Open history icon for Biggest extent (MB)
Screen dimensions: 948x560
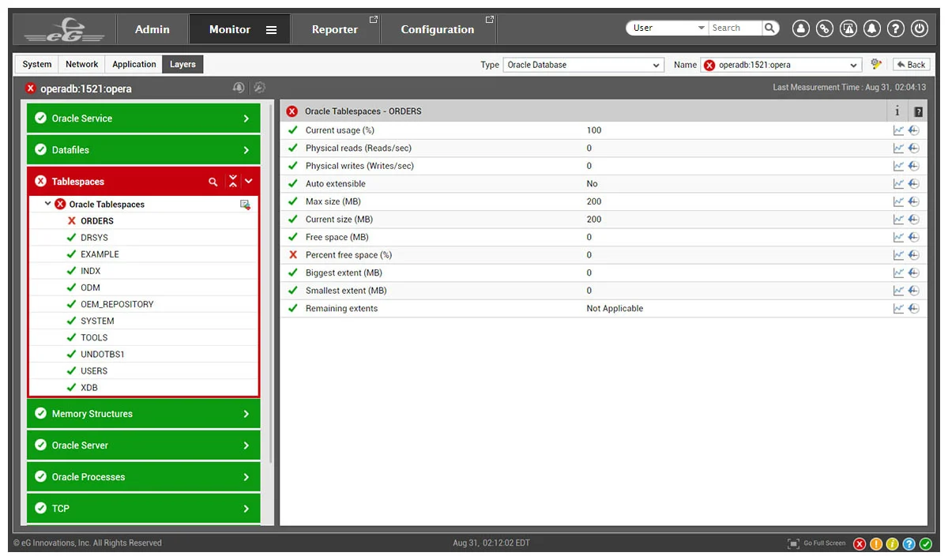click(914, 273)
